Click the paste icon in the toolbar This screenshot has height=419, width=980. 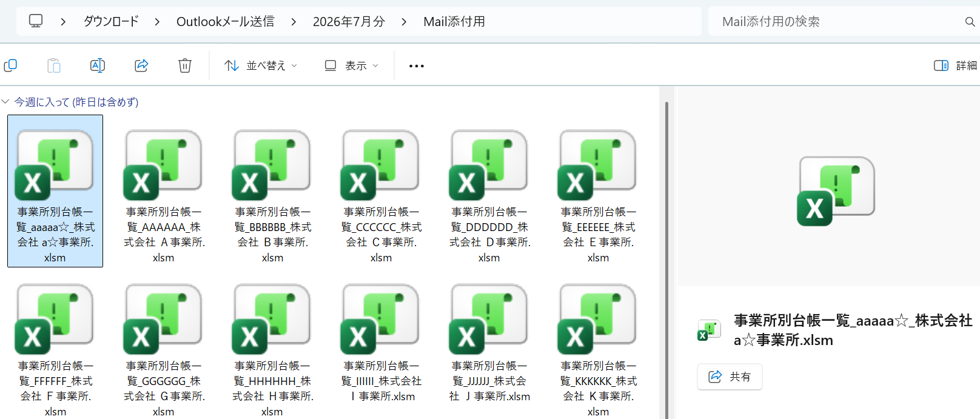(54, 65)
